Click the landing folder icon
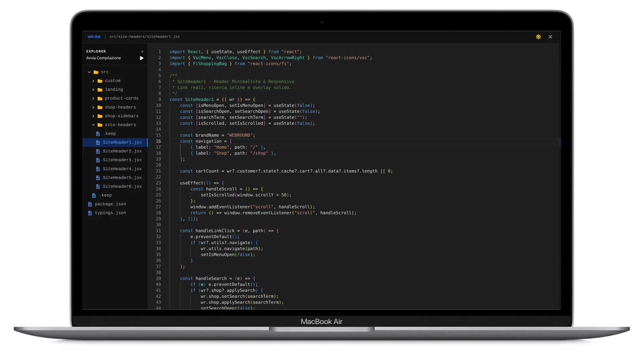644x356 pixels. tap(101, 90)
